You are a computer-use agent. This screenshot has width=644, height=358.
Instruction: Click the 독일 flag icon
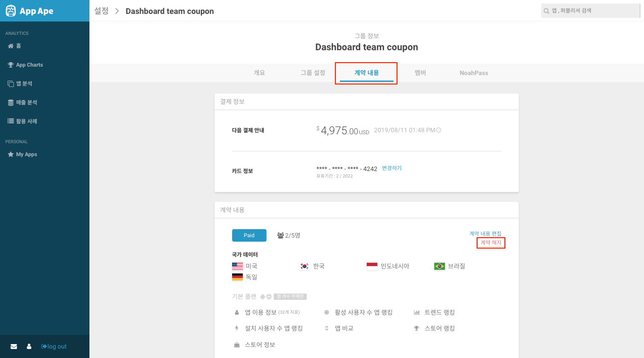point(238,277)
